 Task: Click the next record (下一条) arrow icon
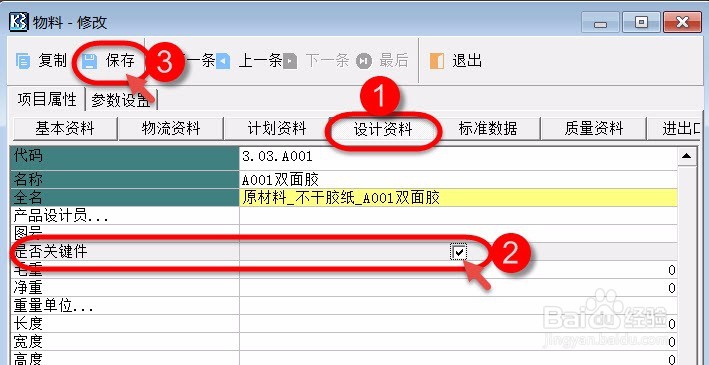pos(290,61)
